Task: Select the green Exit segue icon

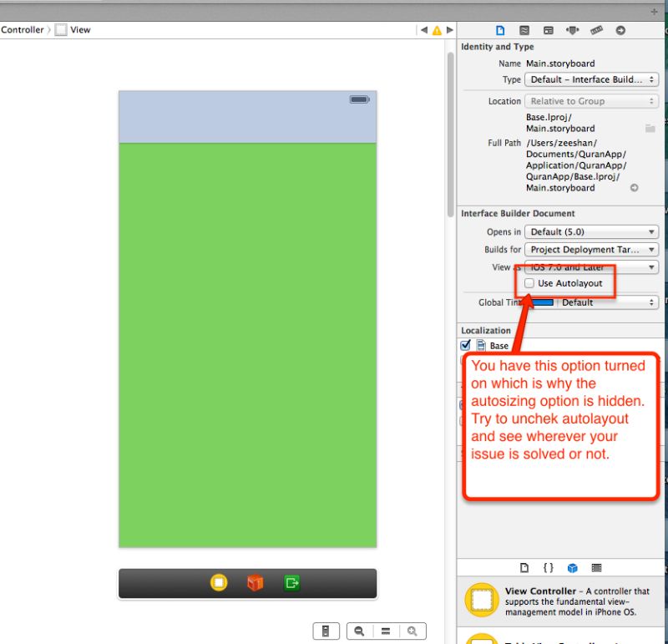Action: coord(290,583)
